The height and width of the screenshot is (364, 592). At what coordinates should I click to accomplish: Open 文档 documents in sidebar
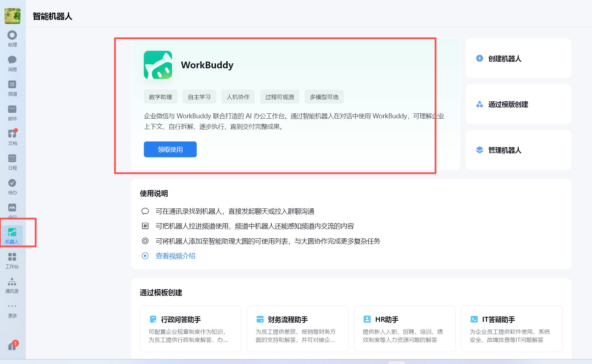[x=12, y=137]
